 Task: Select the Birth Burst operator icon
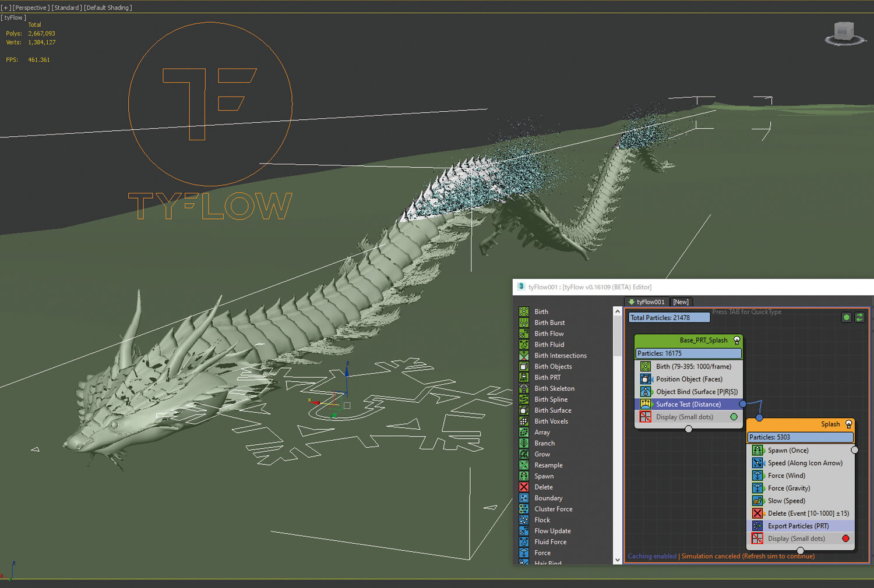524,323
